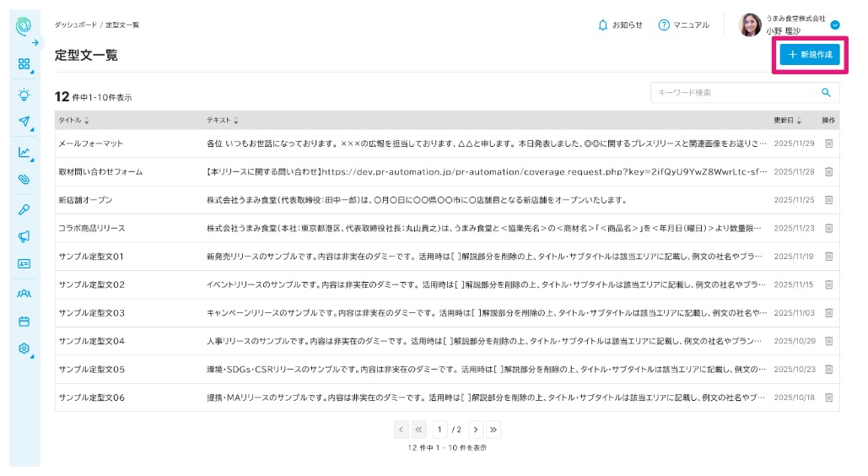Screen dimensions: 868x476
Task: Click the paperclip attachments icon in sidebar
Action: [24, 180]
